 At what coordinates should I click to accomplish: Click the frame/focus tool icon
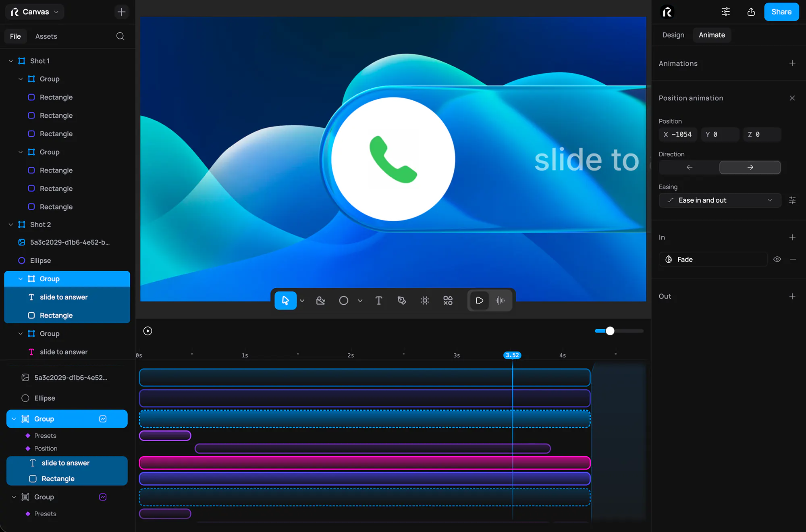425,301
